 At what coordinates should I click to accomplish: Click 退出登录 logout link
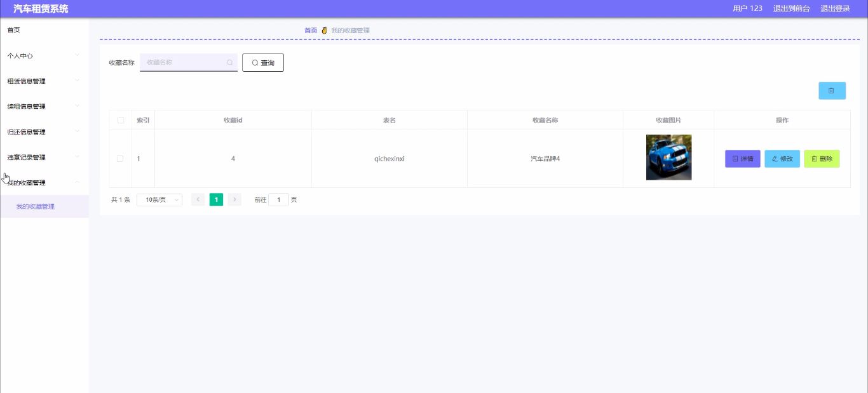[x=835, y=9]
